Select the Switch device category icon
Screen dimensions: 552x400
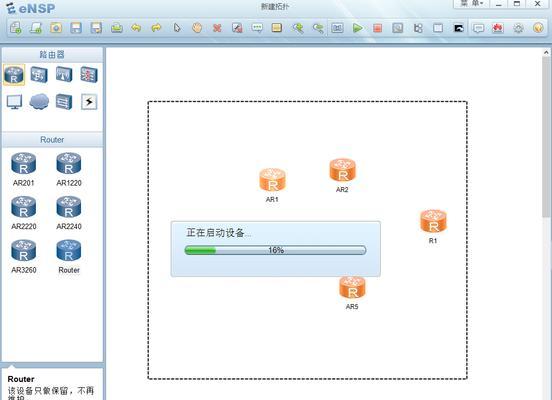pos(39,74)
